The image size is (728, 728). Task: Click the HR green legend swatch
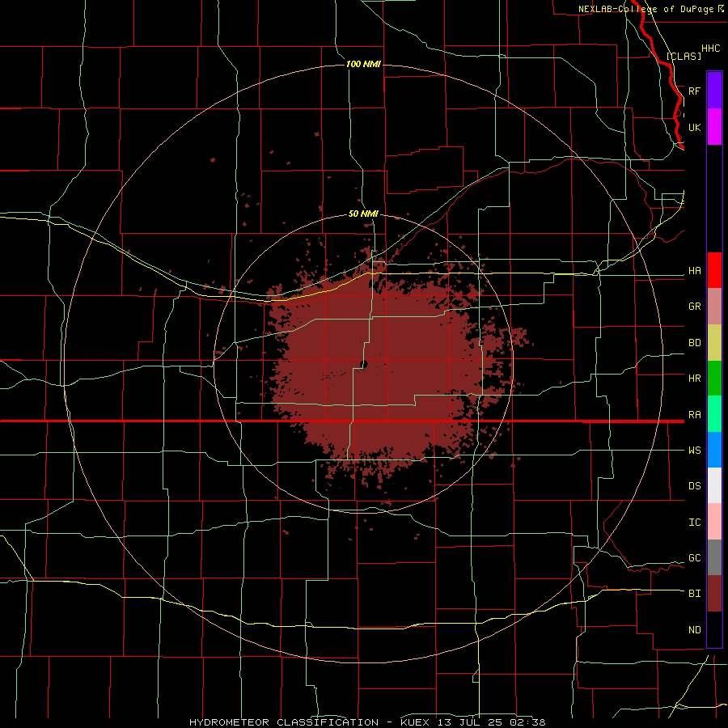click(x=714, y=379)
